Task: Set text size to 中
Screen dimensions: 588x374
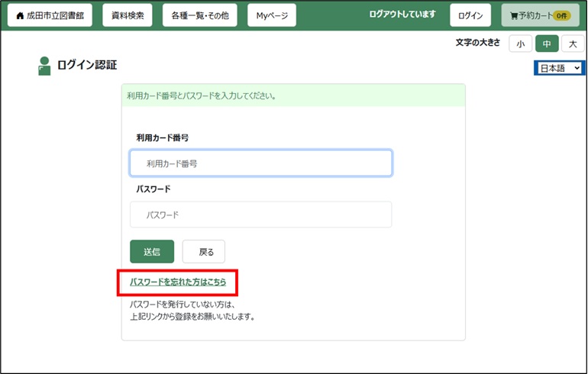Action: click(x=546, y=44)
